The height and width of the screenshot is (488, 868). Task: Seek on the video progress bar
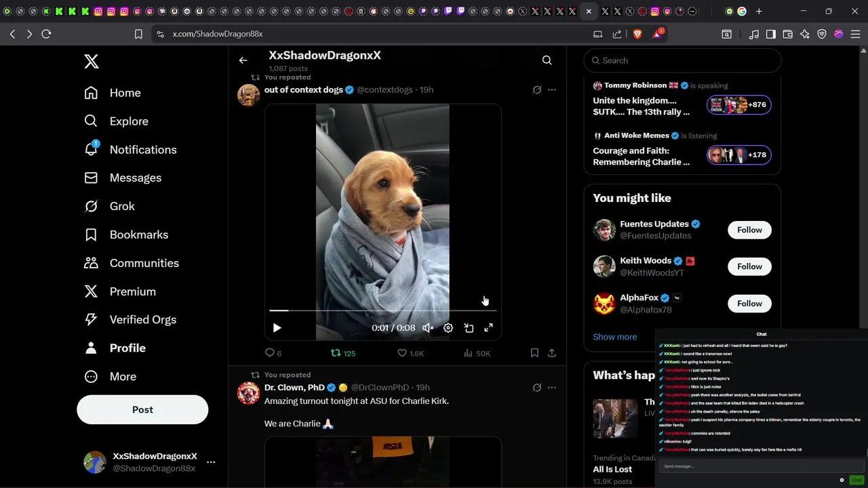point(383,310)
